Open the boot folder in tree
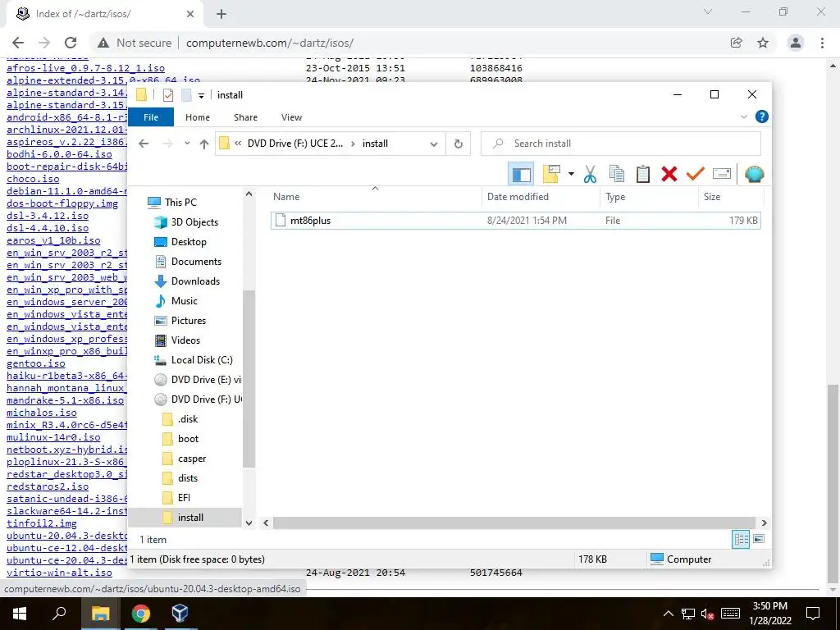 pyautogui.click(x=188, y=439)
